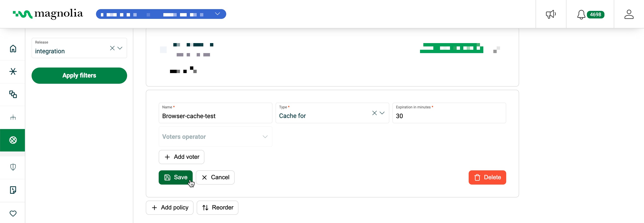Expand the Type dropdown for Cache for
This screenshot has height=223, width=644.
tap(382, 113)
